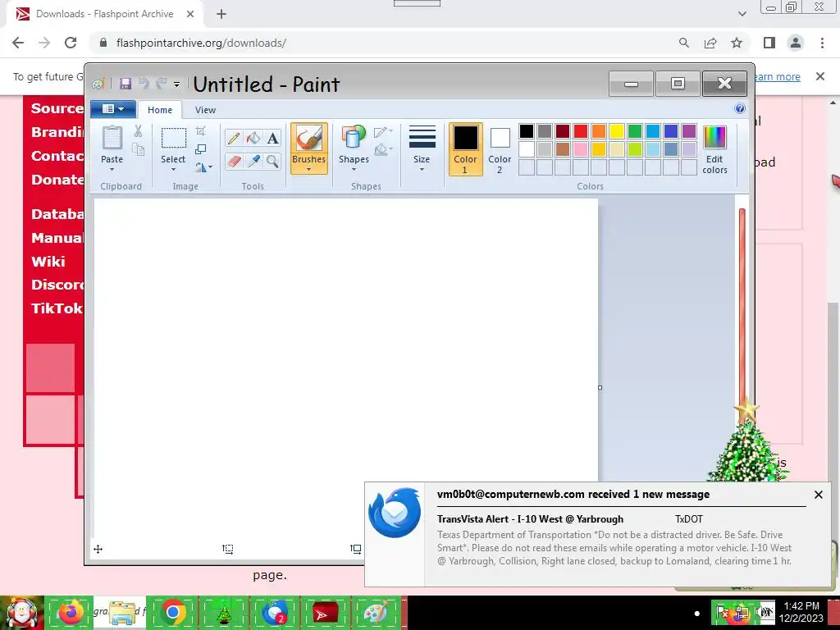Open Customize Quick Access Toolbar dropdown
The image size is (840, 630).
(x=177, y=84)
